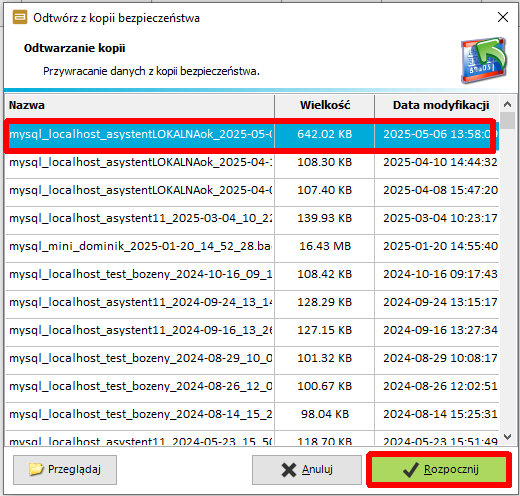Click the scrollbar up arrow

[x=507, y=104]
